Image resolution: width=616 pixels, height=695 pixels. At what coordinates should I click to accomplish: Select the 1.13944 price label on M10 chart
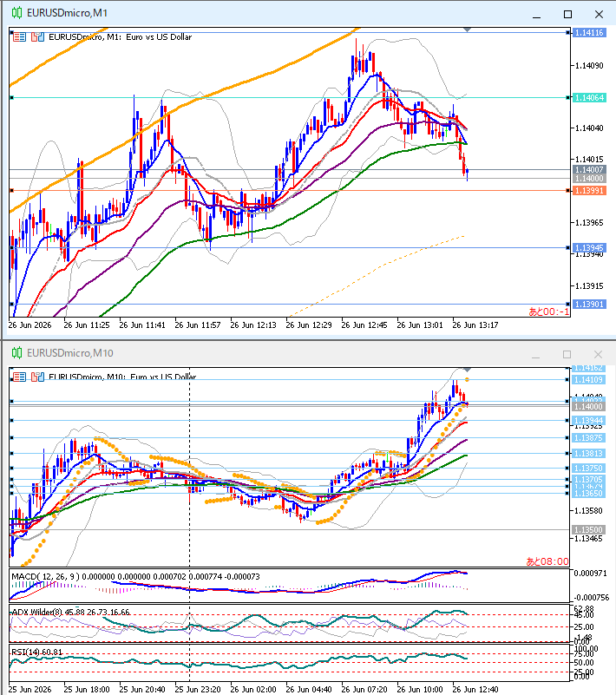588,420
